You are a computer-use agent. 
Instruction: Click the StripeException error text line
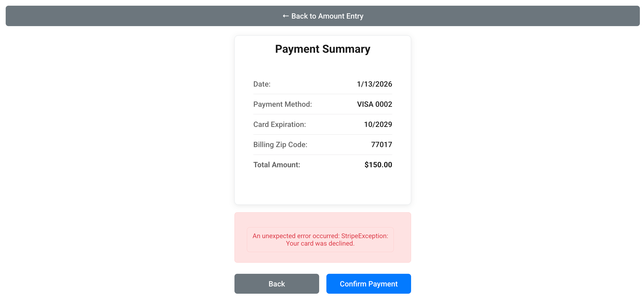click(320, 236)
